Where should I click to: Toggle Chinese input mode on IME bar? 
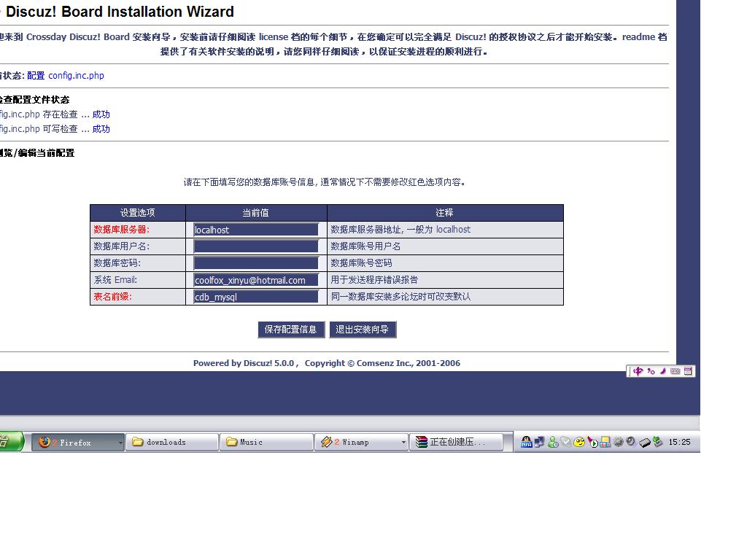(638, 371)
